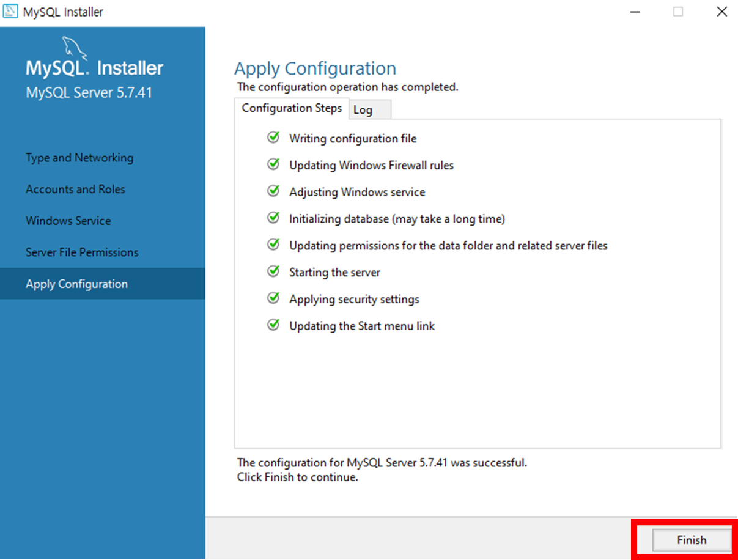Click the Finish button
The width and height of the screenshot is (738, 560).
coord(692,540)
